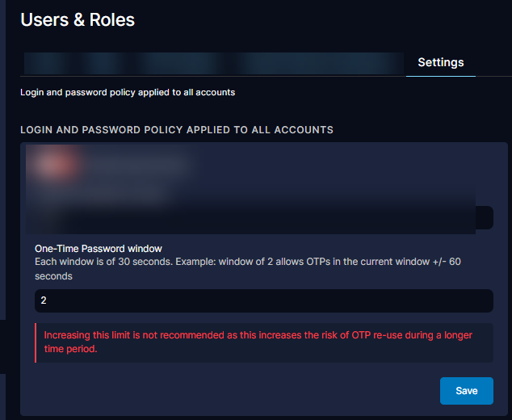Click "time period." in the warning text

tap(71, 349)
